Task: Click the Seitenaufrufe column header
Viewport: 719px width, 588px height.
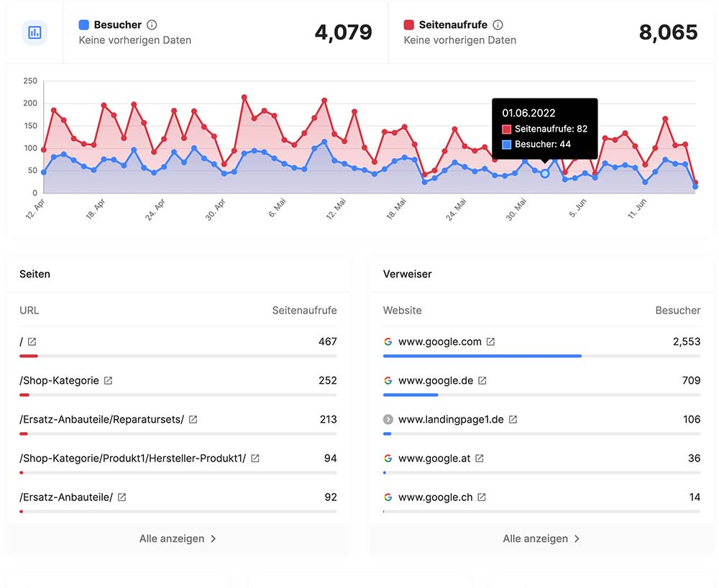Action: pos(304,311)
